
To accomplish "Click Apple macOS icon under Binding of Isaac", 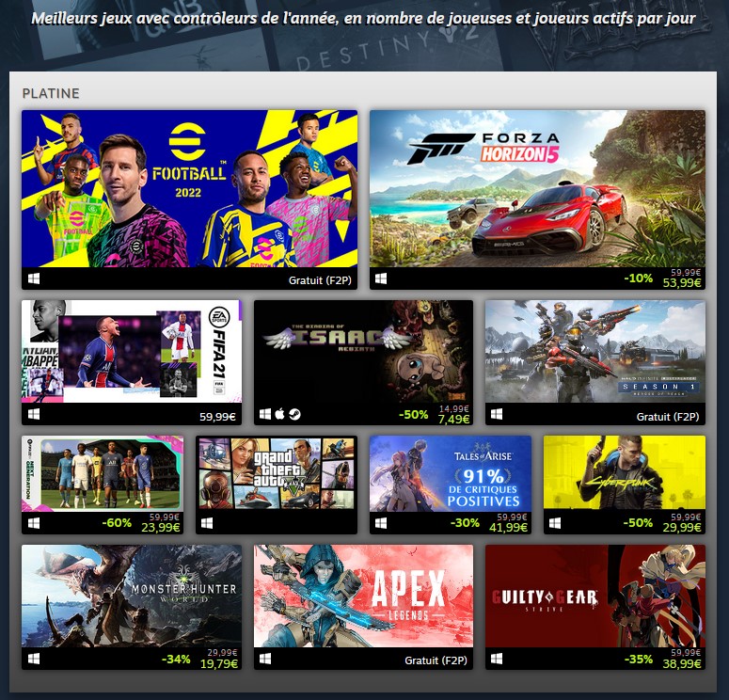I will pos(279,414).
